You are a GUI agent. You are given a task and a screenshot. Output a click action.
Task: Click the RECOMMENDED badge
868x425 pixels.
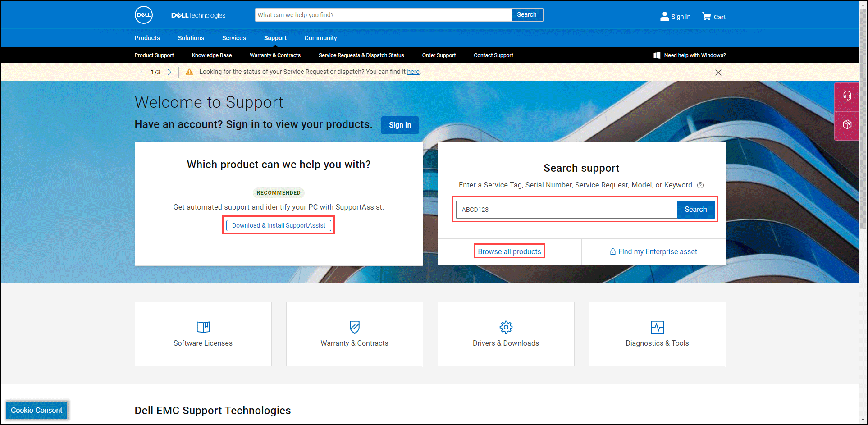click(279, 193)
